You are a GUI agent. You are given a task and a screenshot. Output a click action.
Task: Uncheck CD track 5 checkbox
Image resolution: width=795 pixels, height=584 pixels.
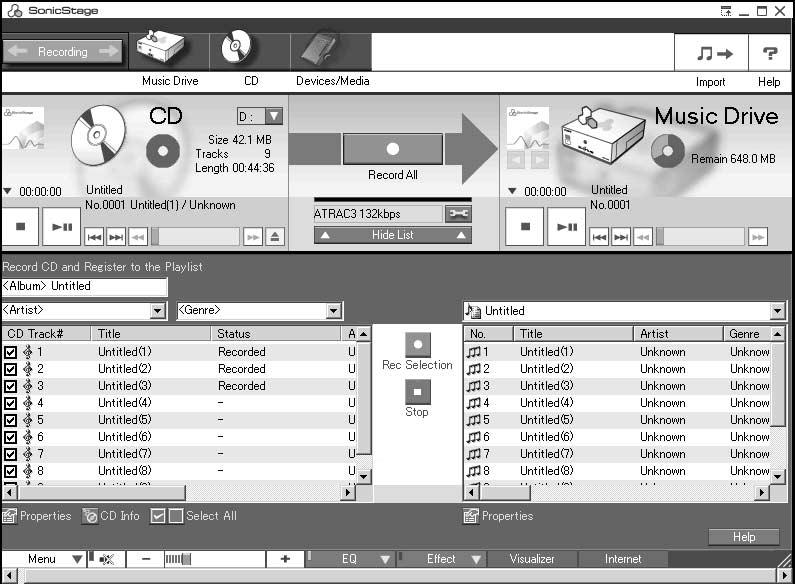click(11, 420)
